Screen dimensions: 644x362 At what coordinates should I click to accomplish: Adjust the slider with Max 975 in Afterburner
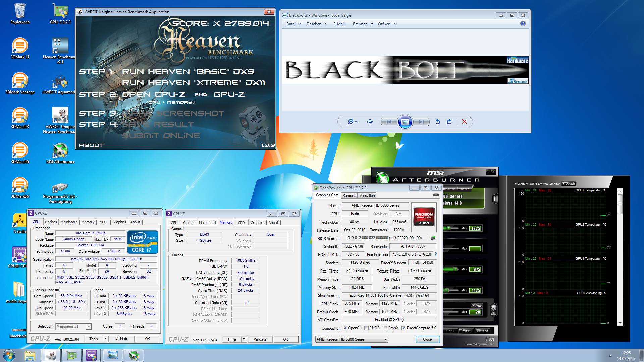pyautogui.click(x=455, y=269)
